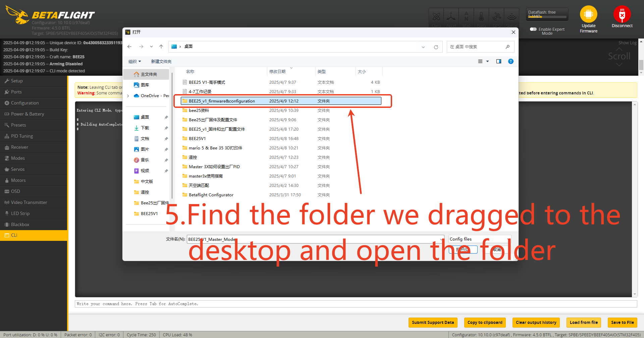
Task: Open the LED Strip tab icon
Action: pyautogui.click(x=7, y=213)
